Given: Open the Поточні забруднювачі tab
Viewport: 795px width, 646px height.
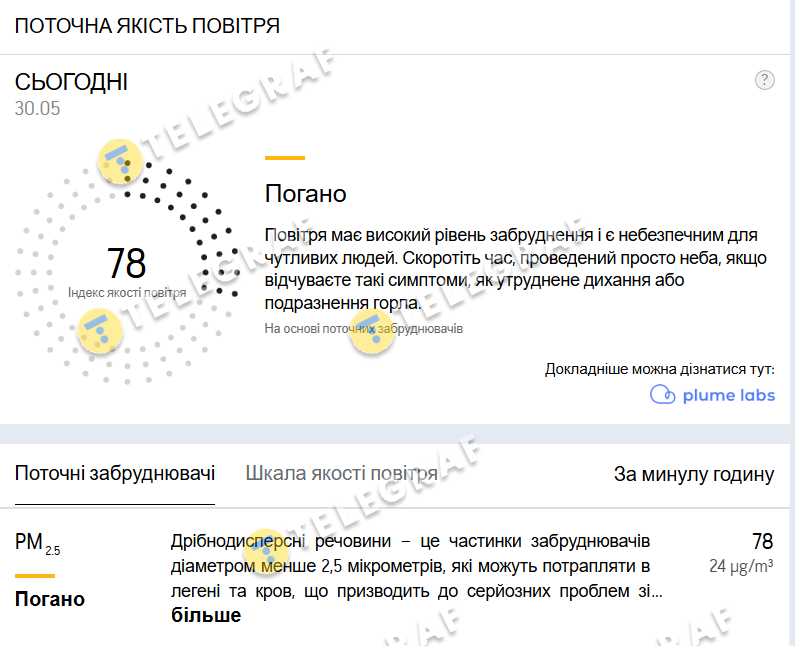Looking at the screenshot, I should (x=115, y=474).
